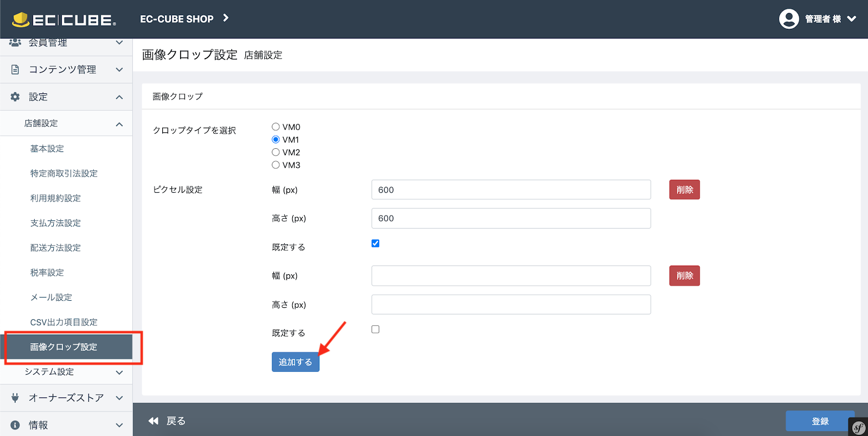Screen dimensions: 868x436
Task: Click the クロップタイプを選択 label
Action: pos(194,130)
